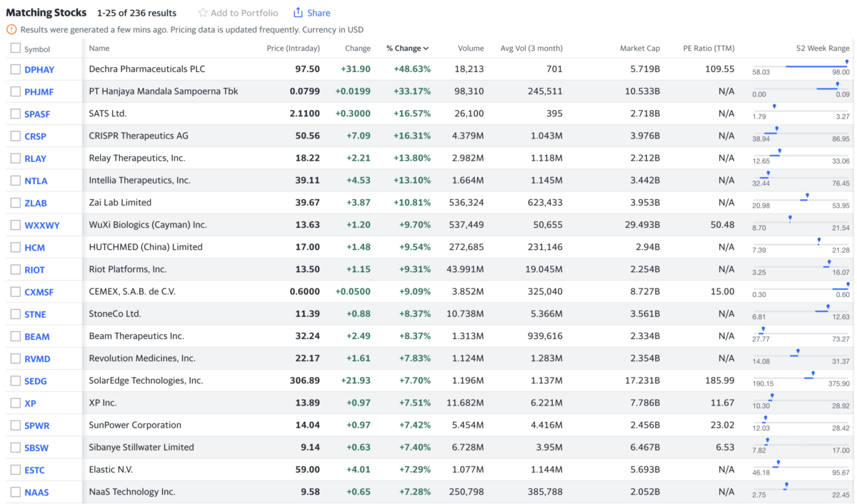Image resolution: width=857 pixels, height=504 pixels.
Task: Open the RLAY ticker link
Action: 36,158
